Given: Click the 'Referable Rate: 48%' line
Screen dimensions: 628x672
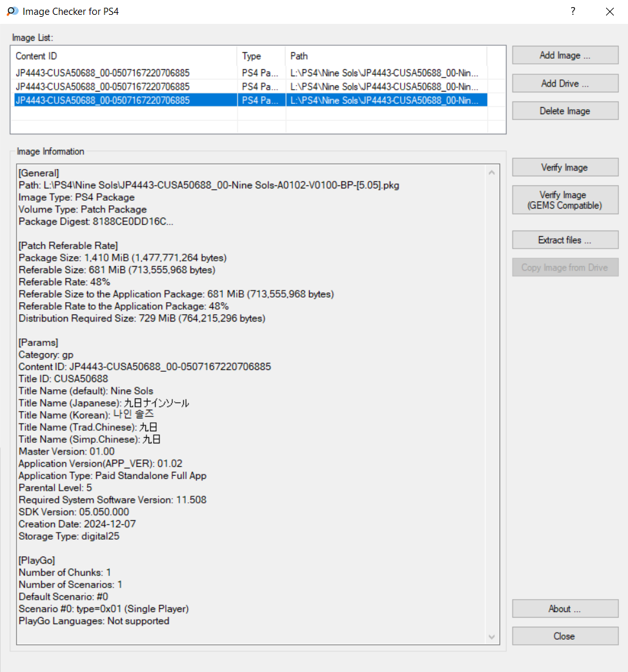Looking at the screenshot, I should 65,282.
